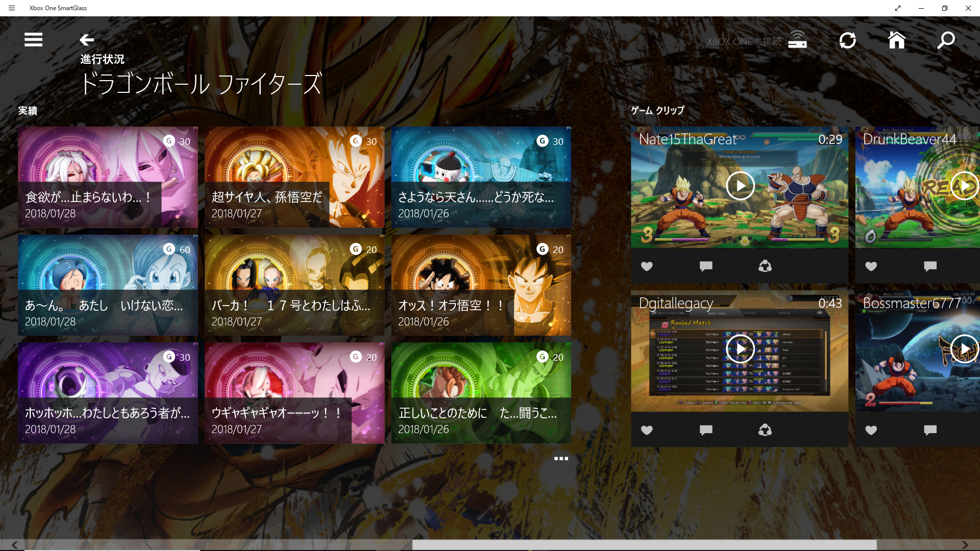Open search with the magnifier icon
This screenshot has height=551, width=980.
point(946,40)
